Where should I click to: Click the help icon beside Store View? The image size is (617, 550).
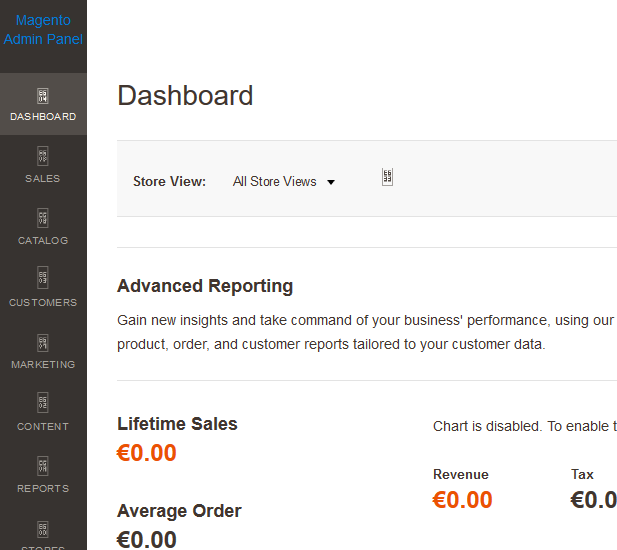pos(387,177)
